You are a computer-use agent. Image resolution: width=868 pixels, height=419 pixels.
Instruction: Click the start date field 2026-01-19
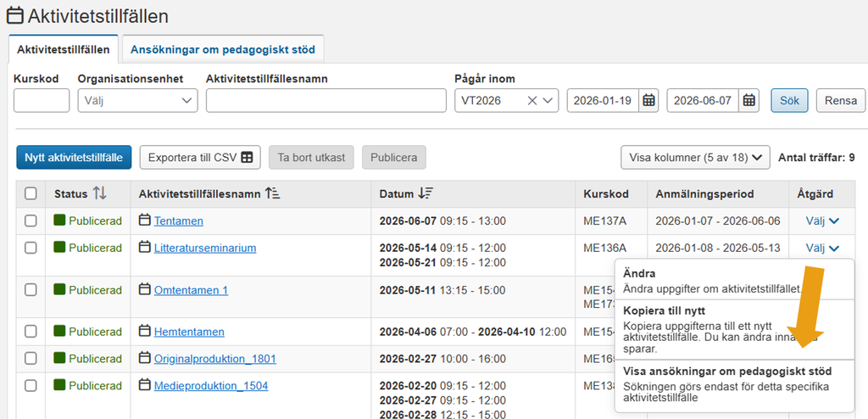pos(603,100)
